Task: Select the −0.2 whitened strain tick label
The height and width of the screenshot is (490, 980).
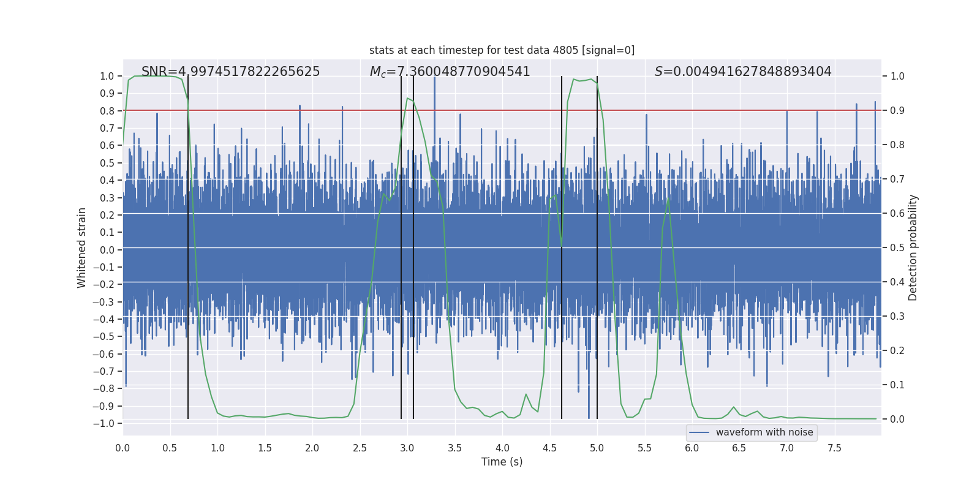Action: click(x=103, y=284)
